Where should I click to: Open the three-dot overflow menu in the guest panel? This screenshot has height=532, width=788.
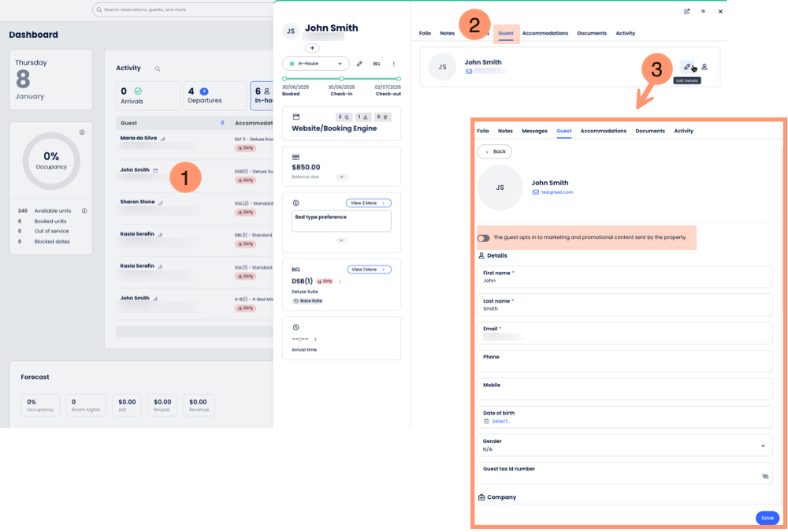point(394,64)
